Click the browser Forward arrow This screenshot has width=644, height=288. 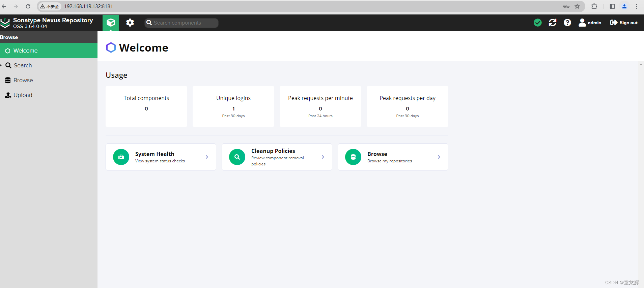coord(16,6)
